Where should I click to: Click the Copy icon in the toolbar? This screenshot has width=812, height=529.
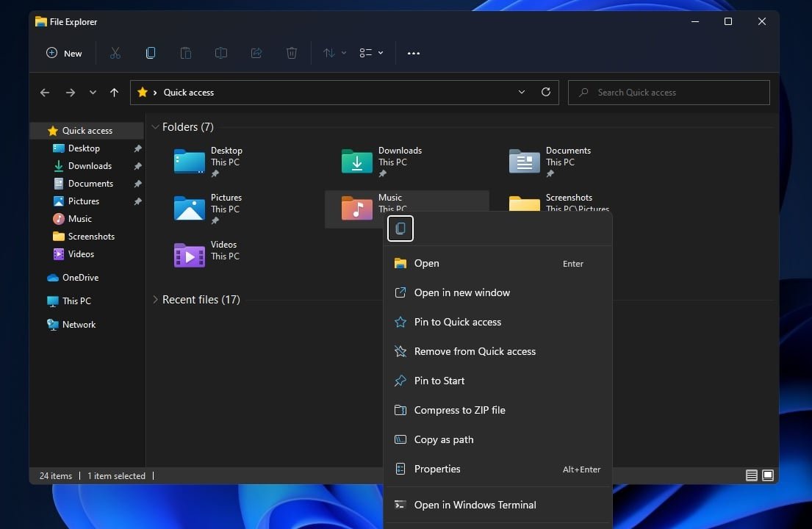(x=151, y=53)
